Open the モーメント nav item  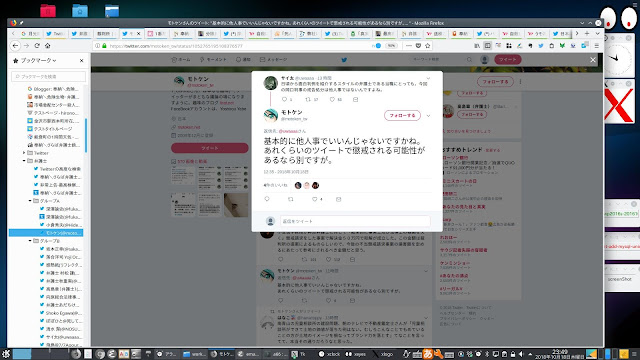pos(213,60)
